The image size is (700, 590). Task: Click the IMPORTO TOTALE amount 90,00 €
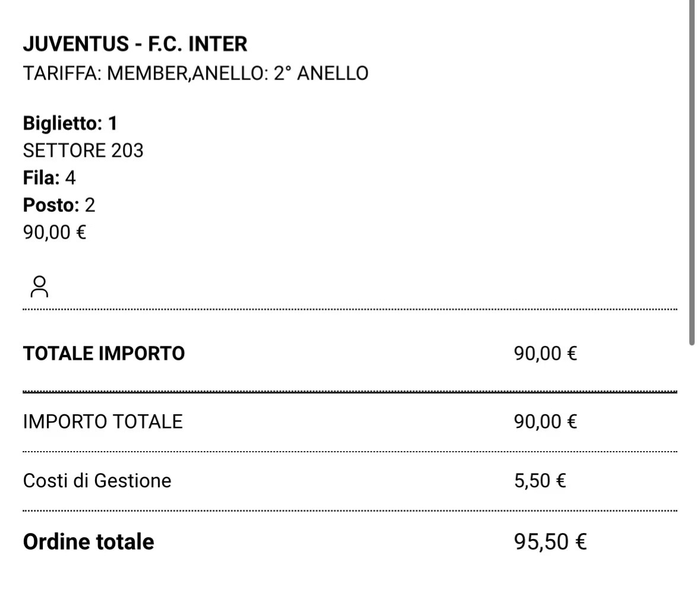coord(546,422)
